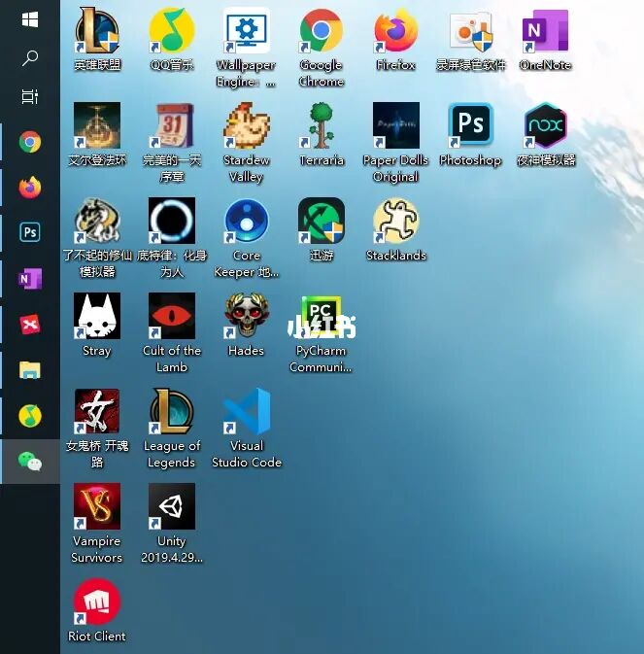
Task: Open the Unity 2019.4.29 shortcut
Action: 172,506
